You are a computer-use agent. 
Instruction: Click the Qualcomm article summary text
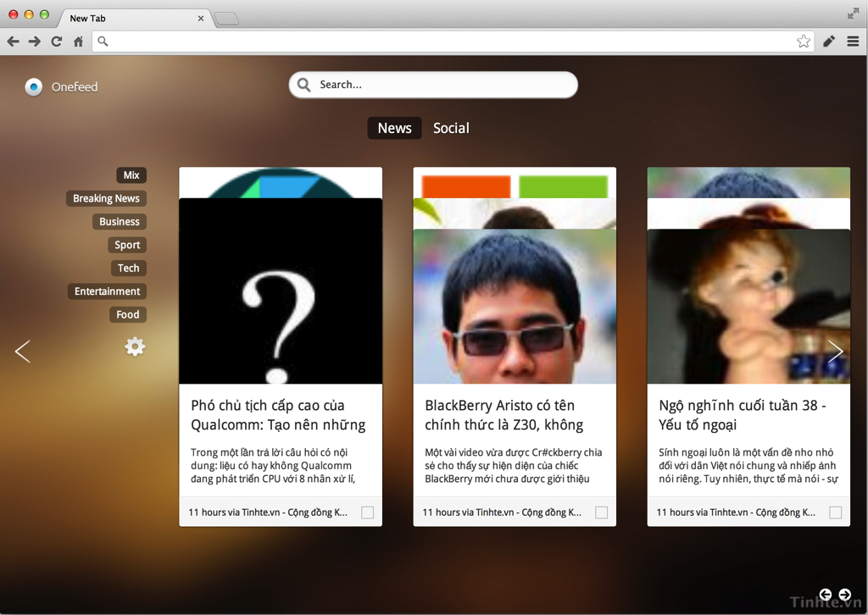(273, 466)
